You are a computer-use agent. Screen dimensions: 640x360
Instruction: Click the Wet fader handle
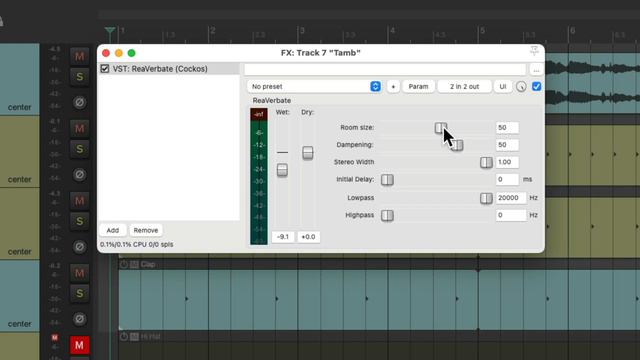pos(282,170)
